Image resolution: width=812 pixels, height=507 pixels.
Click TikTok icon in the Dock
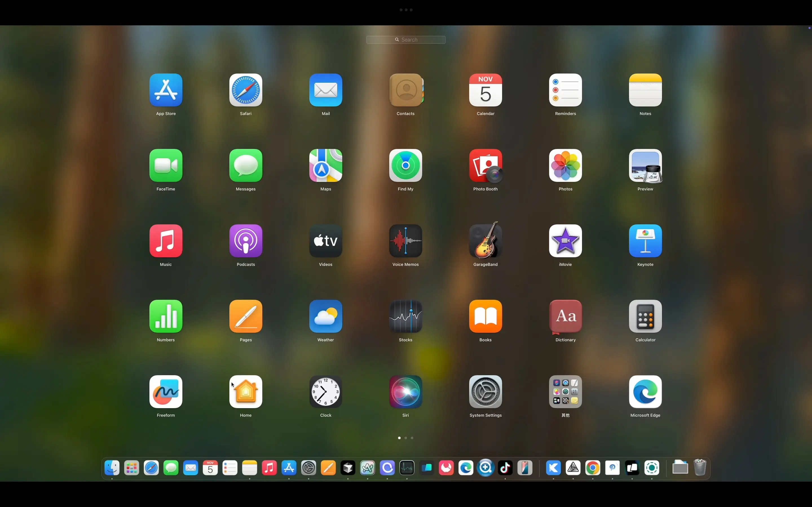coord(505,468)
